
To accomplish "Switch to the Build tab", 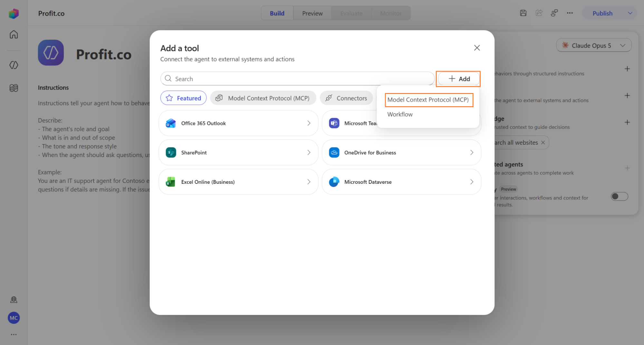I will pyautogui.click(x=277, y=13).
